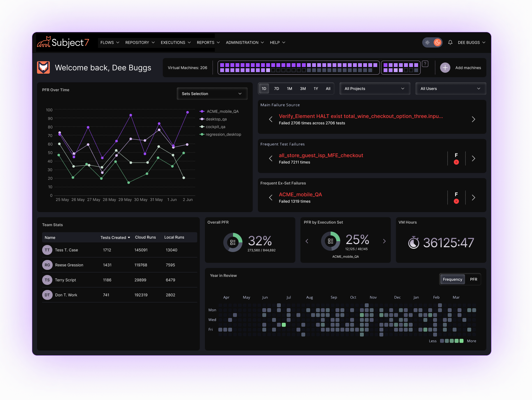Go to previous Frequent Test Failure

[271, 159]
